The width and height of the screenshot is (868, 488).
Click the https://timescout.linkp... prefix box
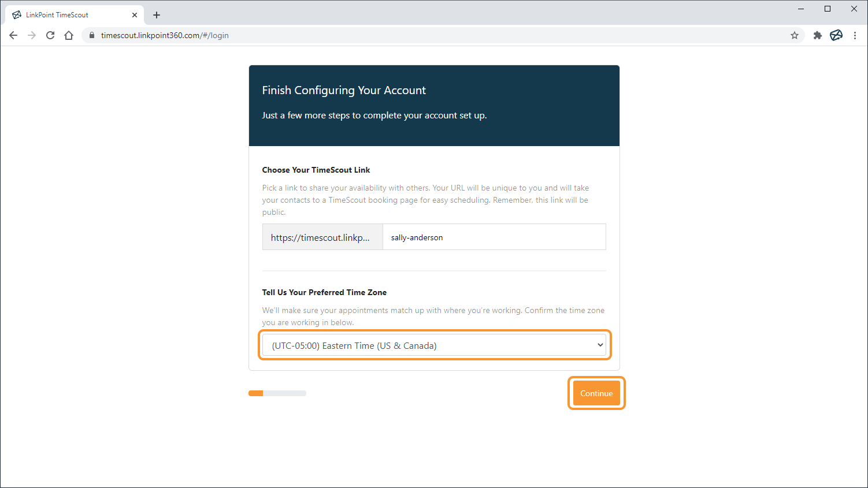[x=322, y=237]
